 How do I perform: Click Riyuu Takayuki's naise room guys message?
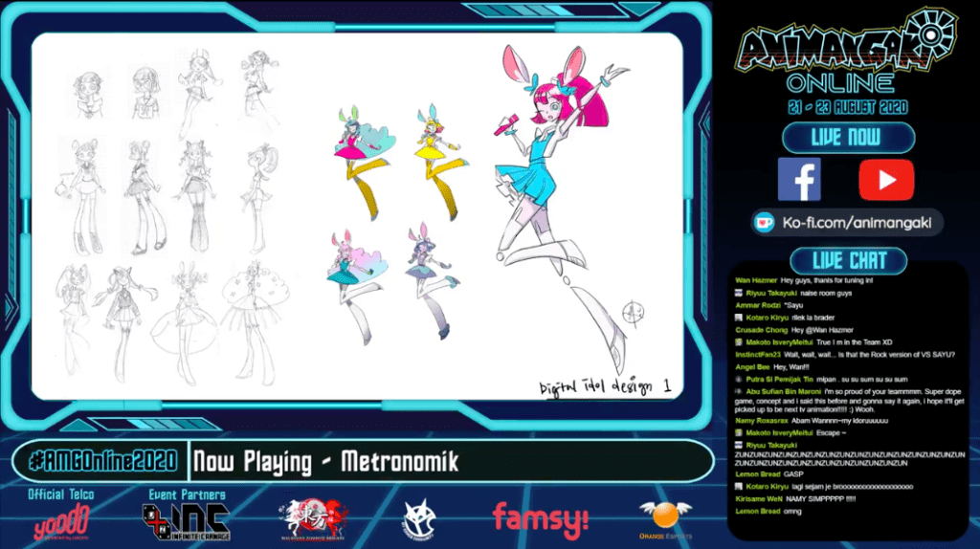pos(793,293)
